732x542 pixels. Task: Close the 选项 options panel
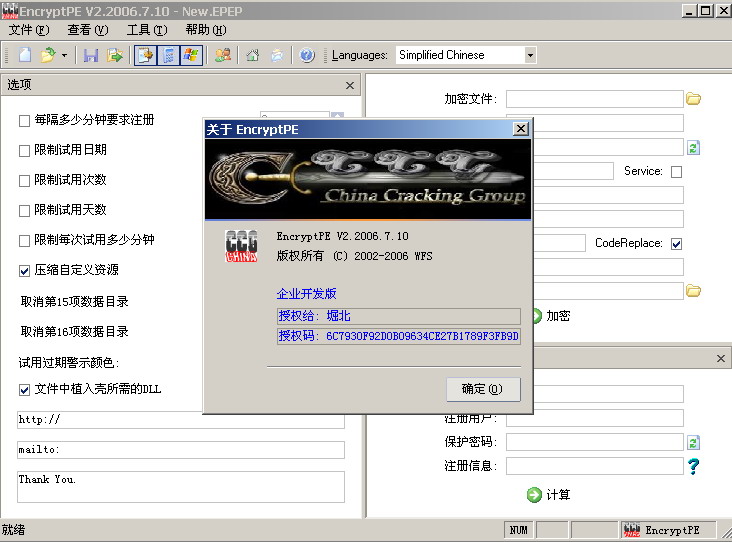point(350,85)
